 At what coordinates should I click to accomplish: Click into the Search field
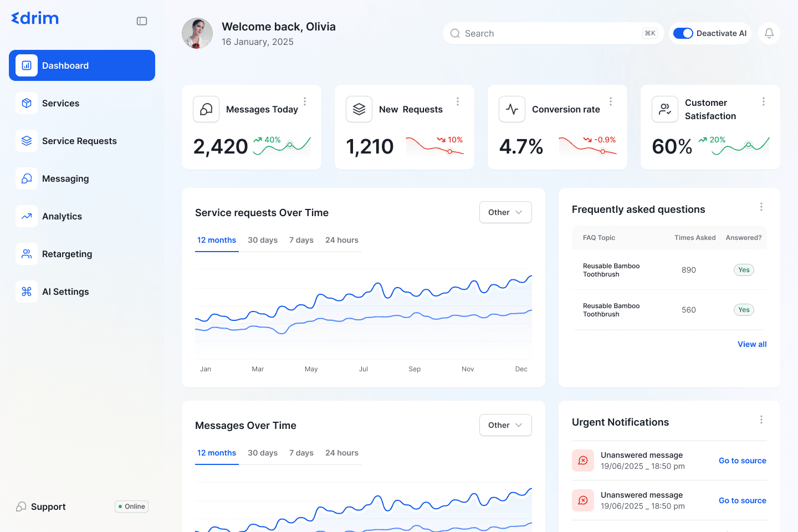point(549,33)
